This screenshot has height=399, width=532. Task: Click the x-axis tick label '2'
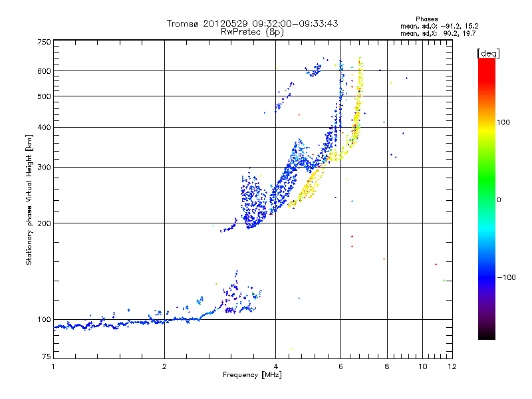(x=164, y=366)
